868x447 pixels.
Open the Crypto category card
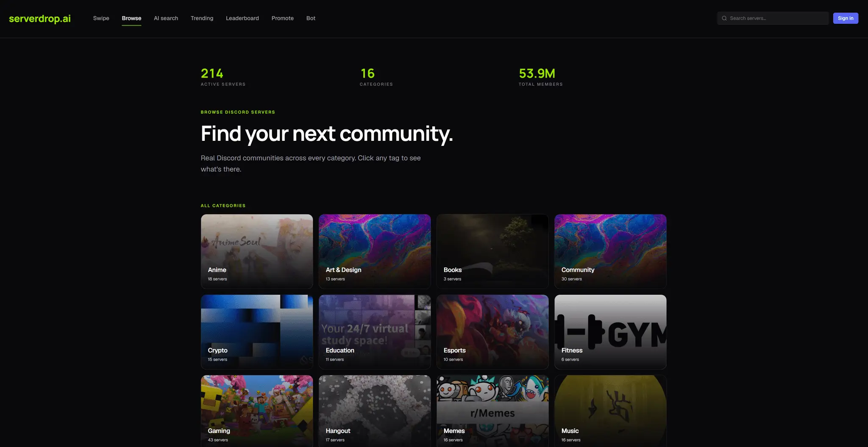coord(257,332)
